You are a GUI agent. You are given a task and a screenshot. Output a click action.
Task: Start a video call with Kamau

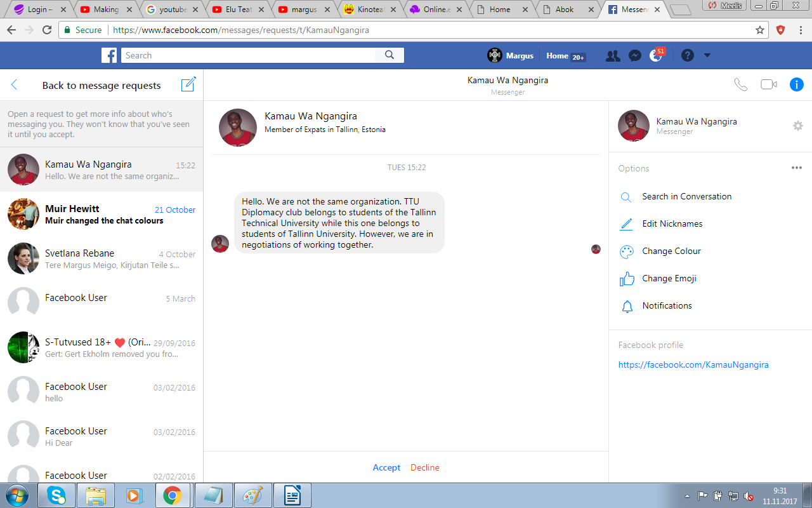[x=769, y=84]
